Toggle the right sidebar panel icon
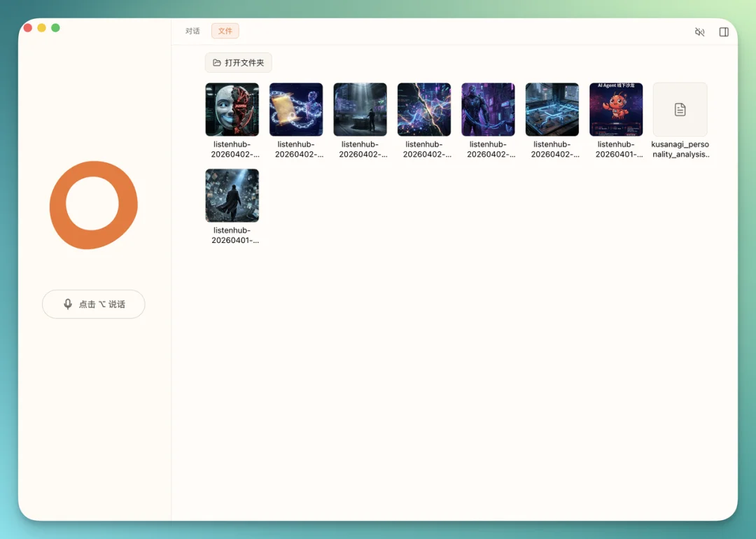 (x=724, y=32)
